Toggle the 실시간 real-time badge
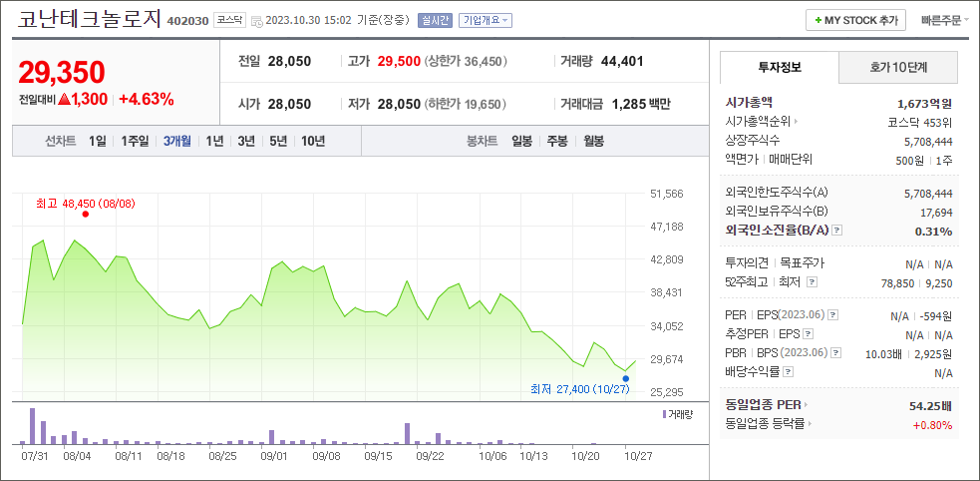Viewport: 980px width, 481px height. point(435,20)
